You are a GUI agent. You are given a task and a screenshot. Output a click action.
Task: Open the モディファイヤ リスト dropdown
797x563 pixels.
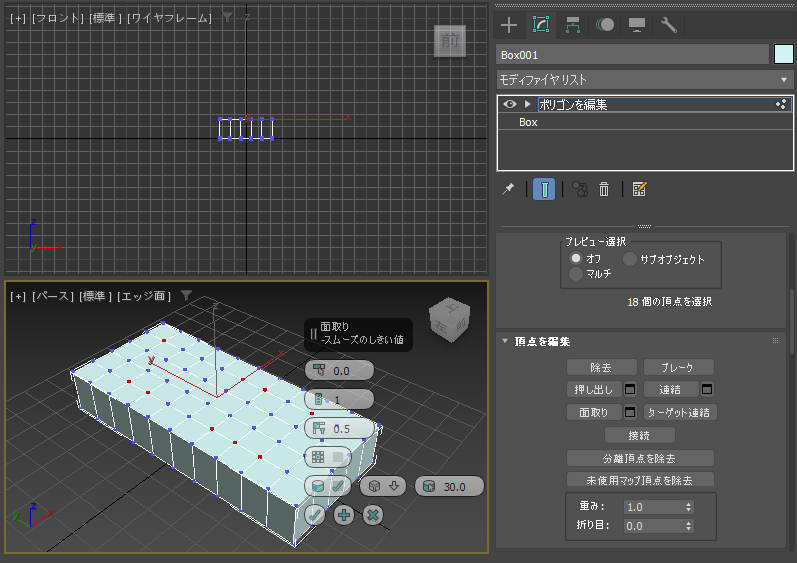[x=644, y=80]
